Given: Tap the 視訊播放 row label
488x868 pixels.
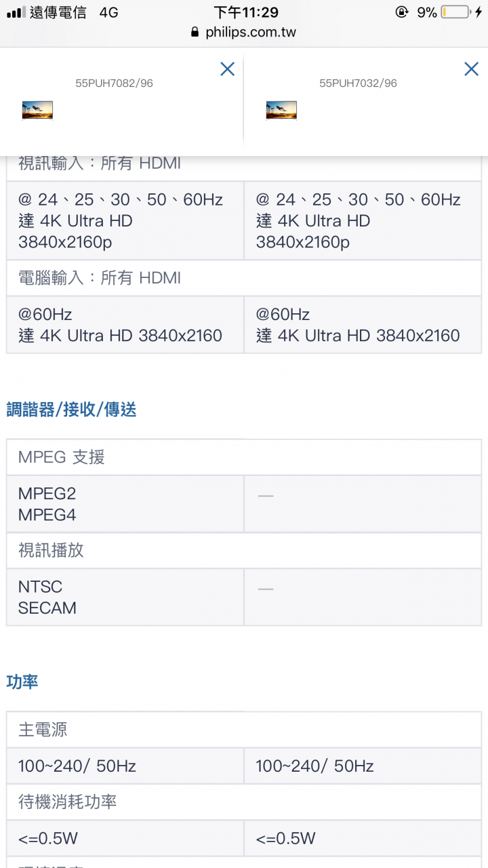Looking at the screenshot, I should [51, 550].
